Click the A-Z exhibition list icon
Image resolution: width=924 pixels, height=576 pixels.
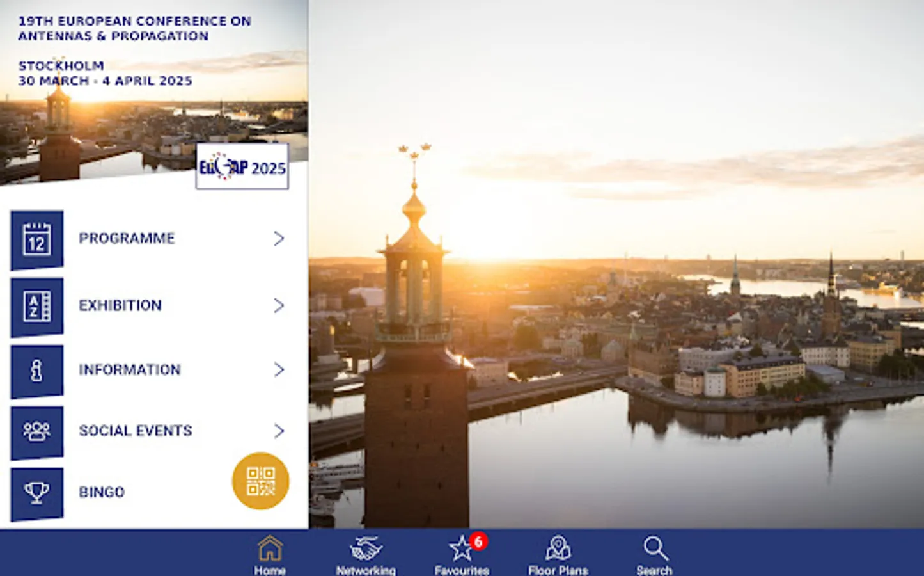37,305
